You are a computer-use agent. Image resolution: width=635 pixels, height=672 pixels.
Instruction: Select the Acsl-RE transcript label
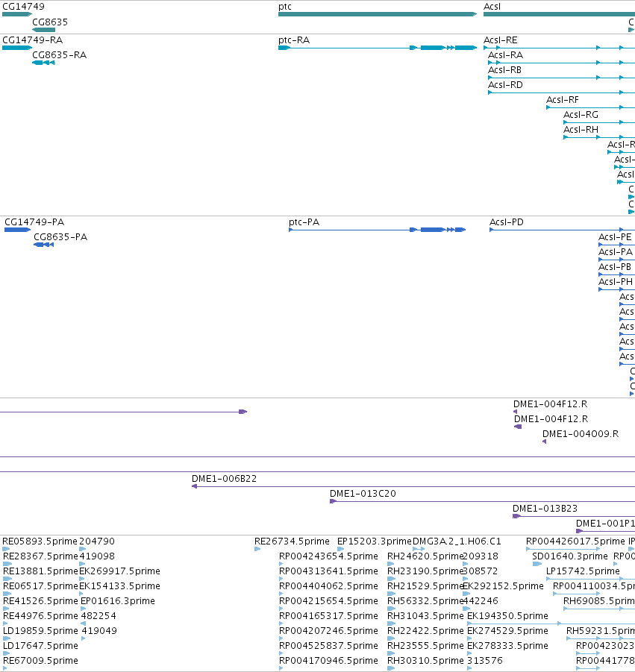click(x=501, y=40)
